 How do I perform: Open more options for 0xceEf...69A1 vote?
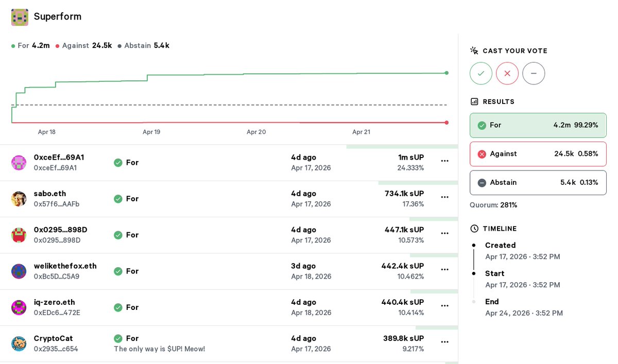click(x=445, y=161)
